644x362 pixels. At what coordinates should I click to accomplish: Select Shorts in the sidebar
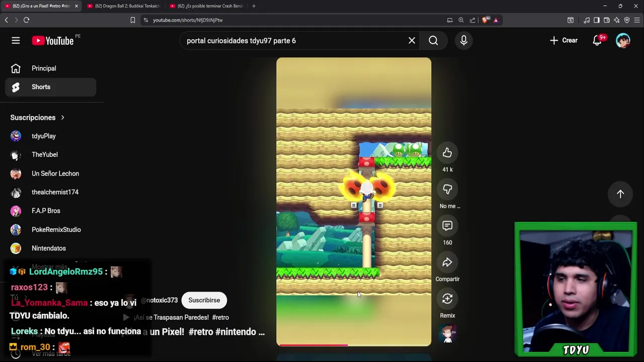pos(50,87)
